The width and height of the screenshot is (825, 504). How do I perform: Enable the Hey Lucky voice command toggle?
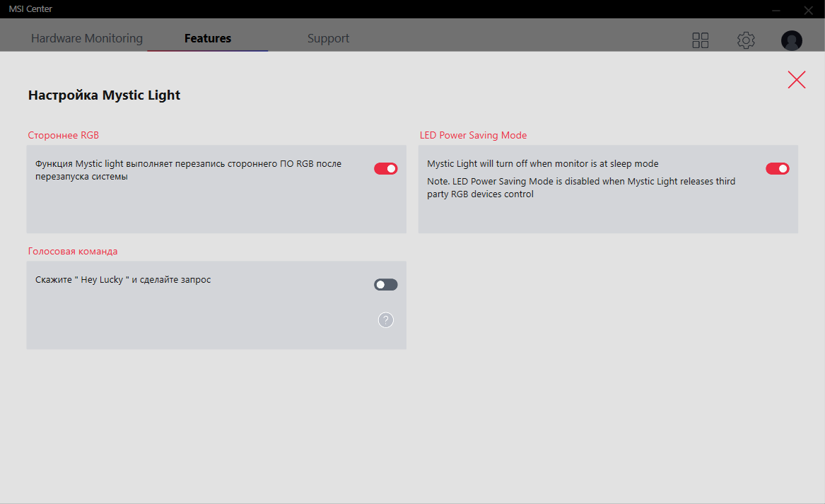(x=386, y=284)
